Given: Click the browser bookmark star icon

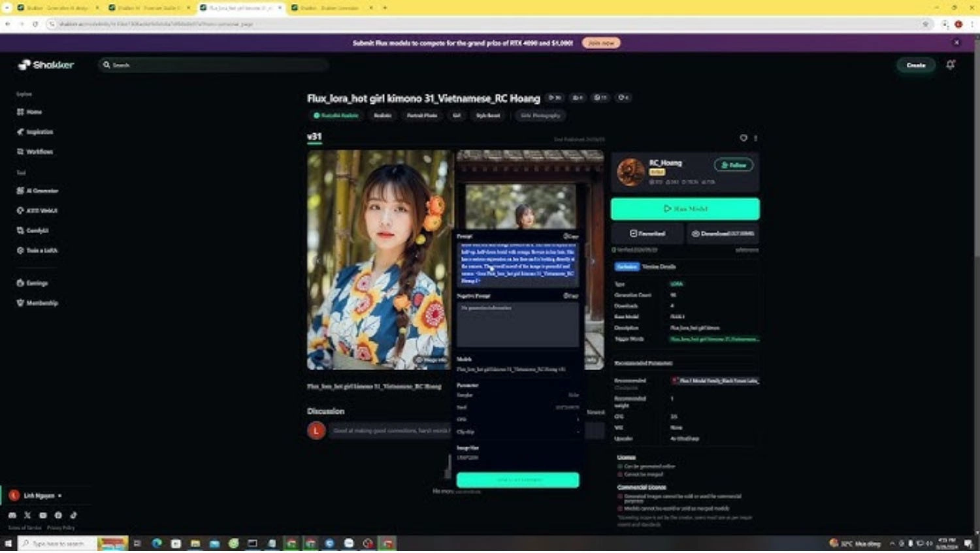Looking at the screenshot, I should [925, 24].
